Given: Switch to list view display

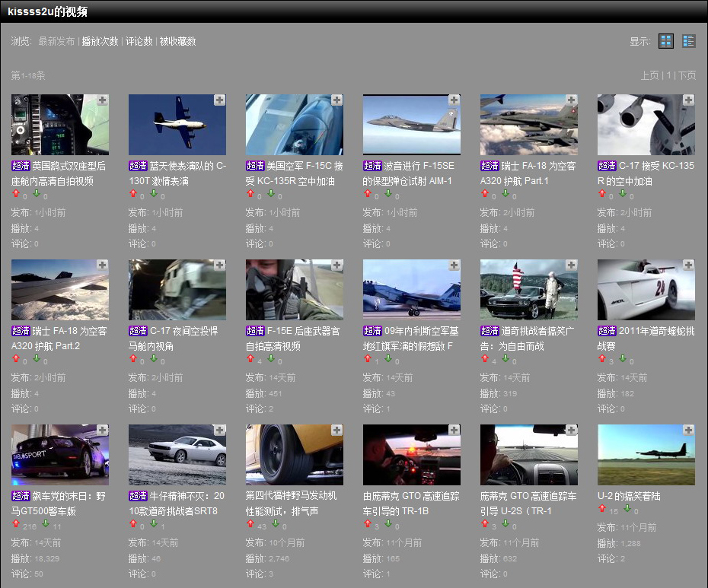Looking at the screenshot, I should (689, 41).
